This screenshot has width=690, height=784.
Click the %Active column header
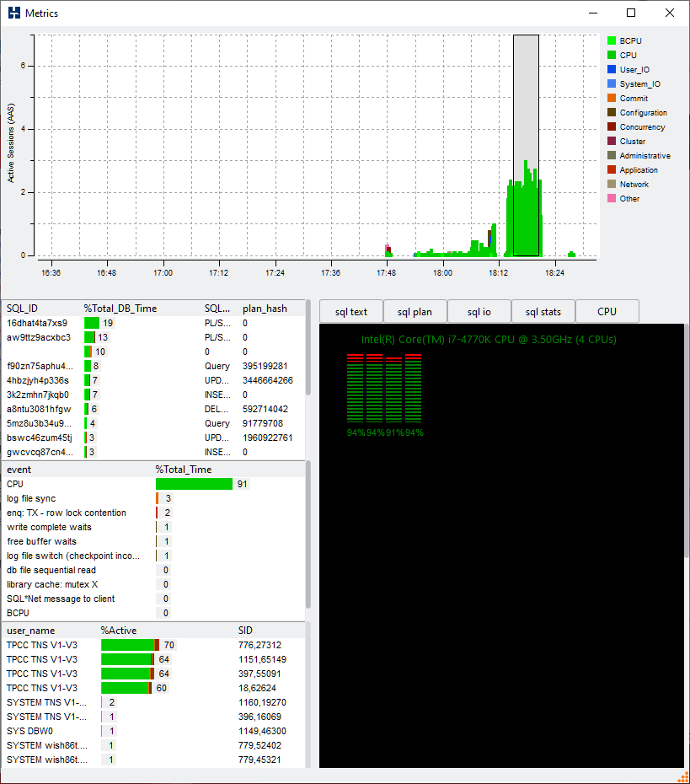pos(119,631)
